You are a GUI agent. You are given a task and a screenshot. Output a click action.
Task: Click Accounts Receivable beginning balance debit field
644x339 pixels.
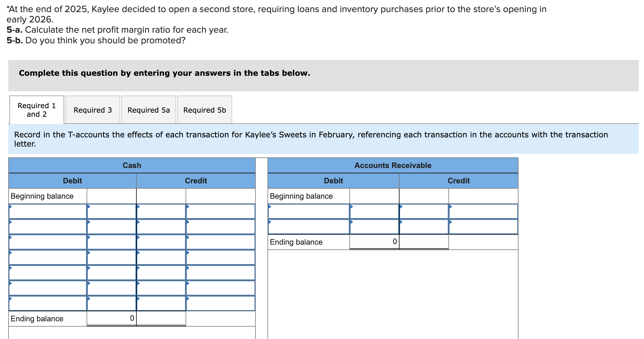pos(374,196)
